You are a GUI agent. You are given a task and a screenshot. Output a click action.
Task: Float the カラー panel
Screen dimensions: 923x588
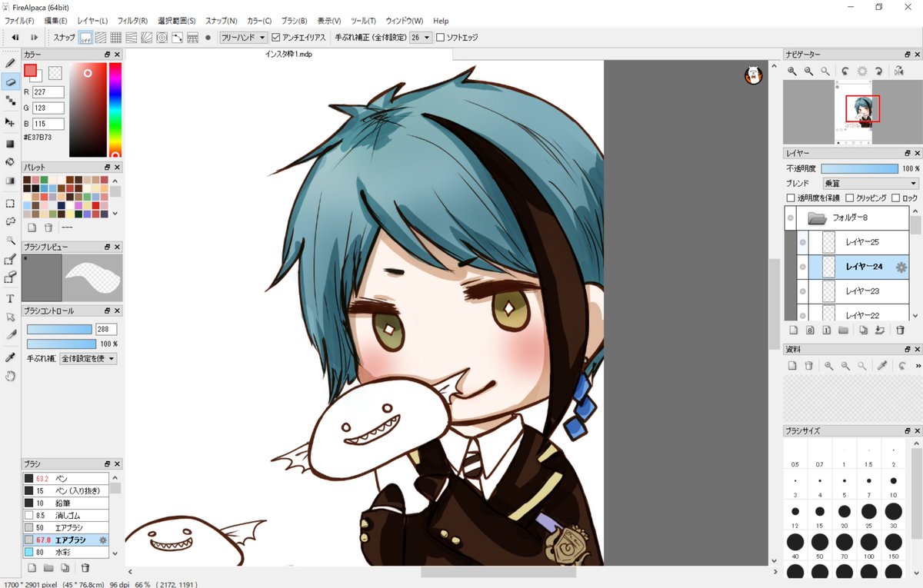108,55
